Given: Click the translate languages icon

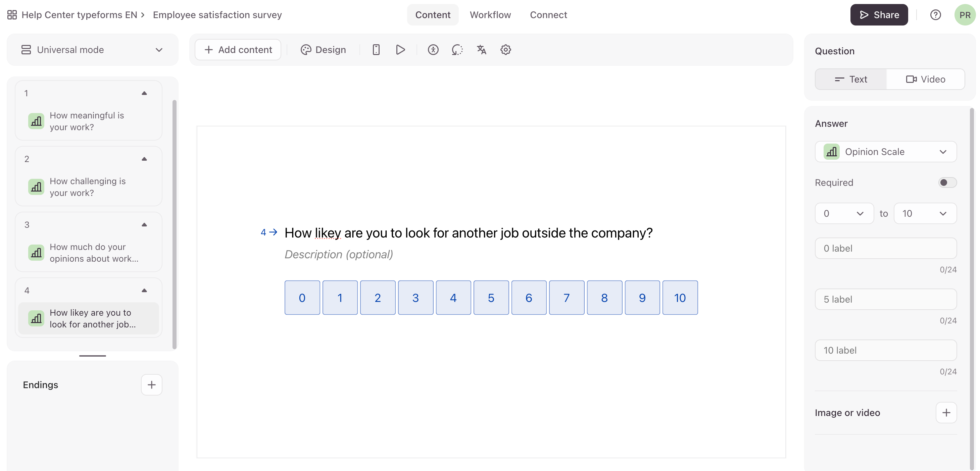Looking at the screenshot, I should [x=481, y=50].
